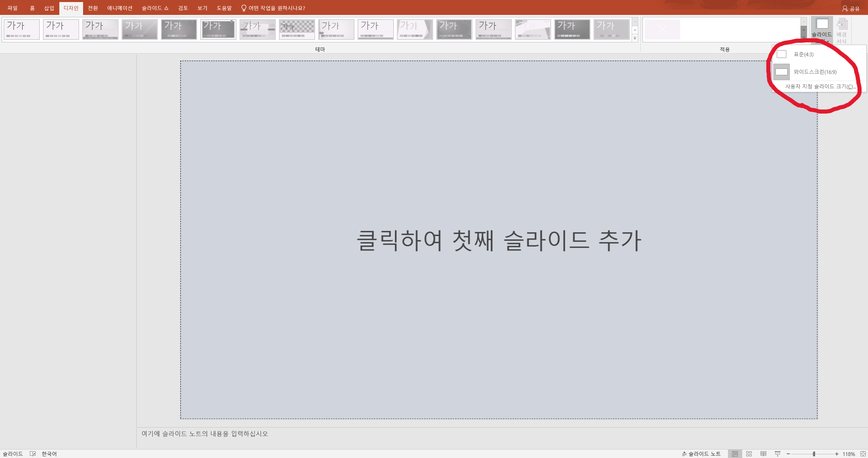Click zoom in plus icon
Image resolution: width=868 pixels, height=458 pixels.
(x=837, y=454)
